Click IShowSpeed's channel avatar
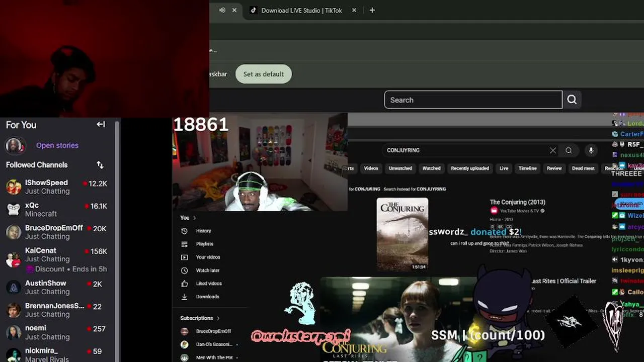644x362 pixels. coord(14,187)
